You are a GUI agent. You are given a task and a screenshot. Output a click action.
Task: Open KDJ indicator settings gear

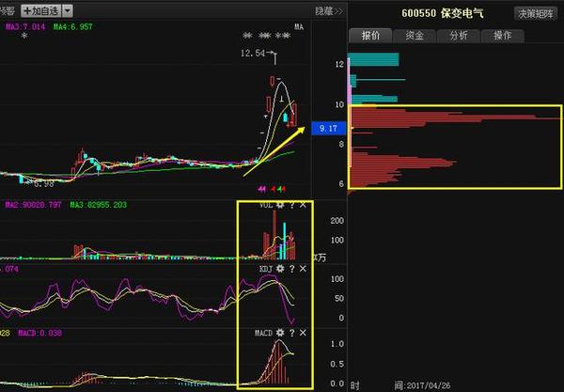point(280,269)
